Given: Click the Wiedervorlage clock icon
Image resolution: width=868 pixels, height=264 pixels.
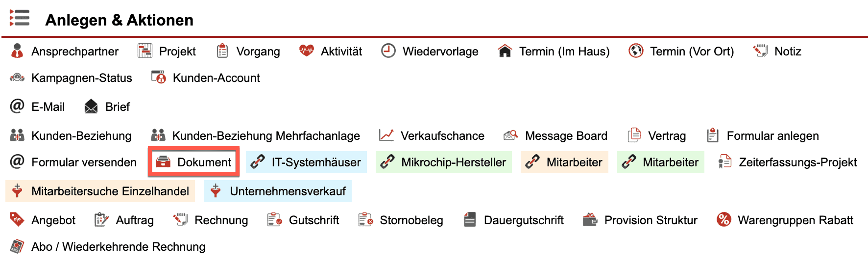Looking at the screenshot, I should click(x=388, y=51).
